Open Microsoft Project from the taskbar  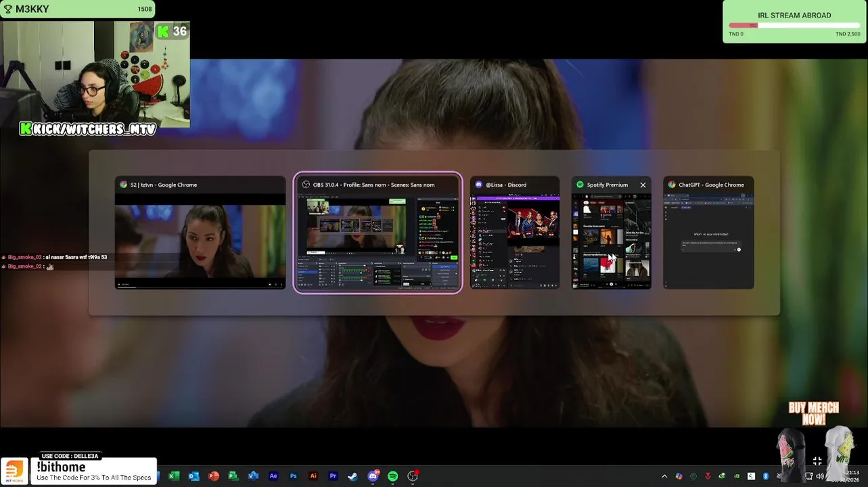[x=233, y=476]
